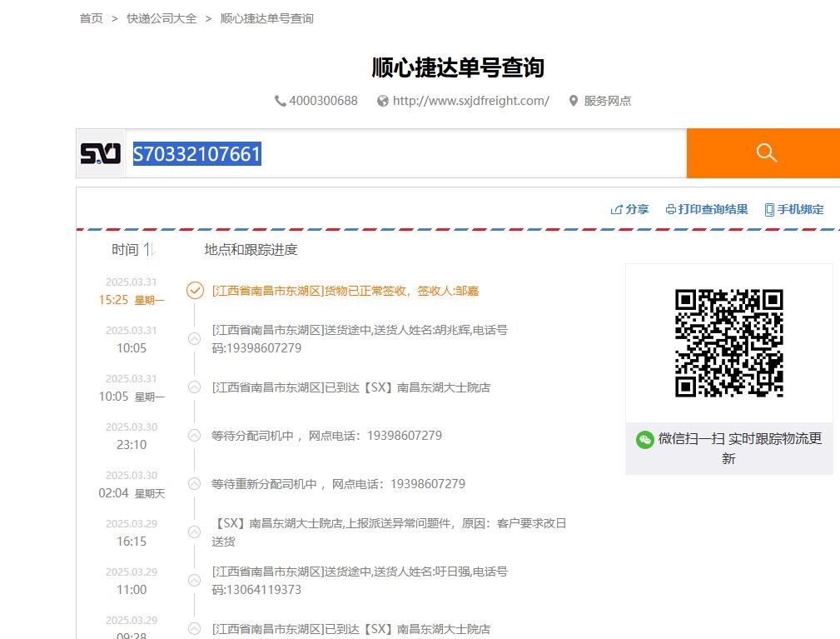Screen dimensions: 840x639
Task: Click 打印查询结果 to print results
Action: coord(707,209)
